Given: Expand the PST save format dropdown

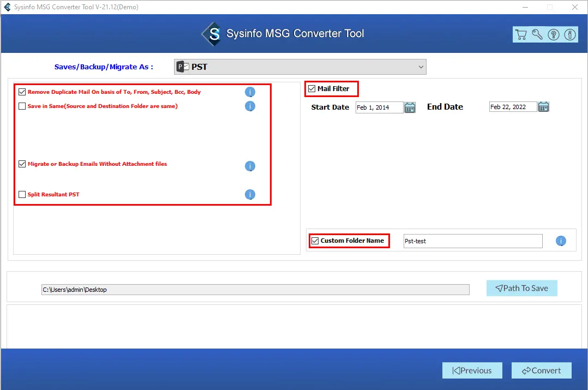Looking at the screenshot, I should 300,67.
